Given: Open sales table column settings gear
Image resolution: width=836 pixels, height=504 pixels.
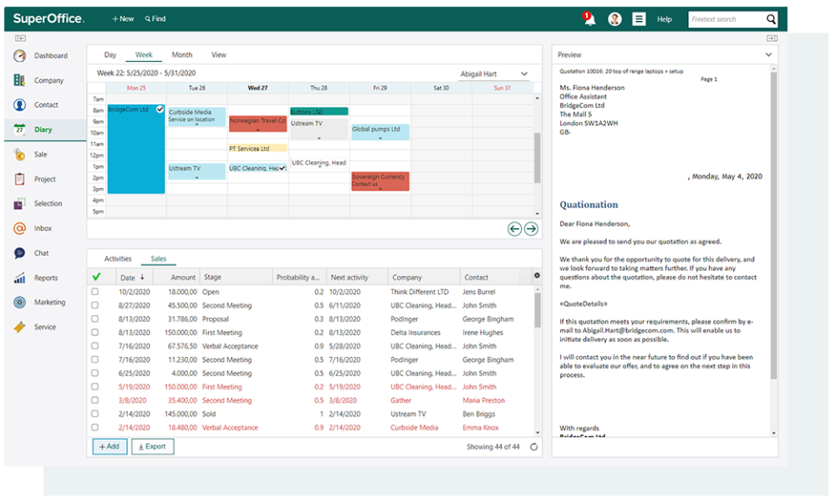Looking at the screenshot, I should point(536,276).
